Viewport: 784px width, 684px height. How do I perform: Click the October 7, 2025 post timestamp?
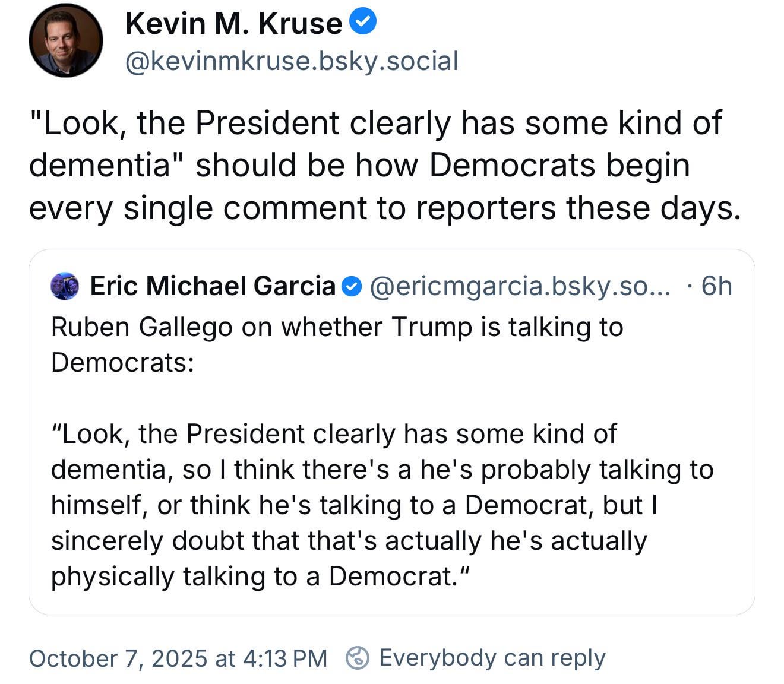(178, 658)
